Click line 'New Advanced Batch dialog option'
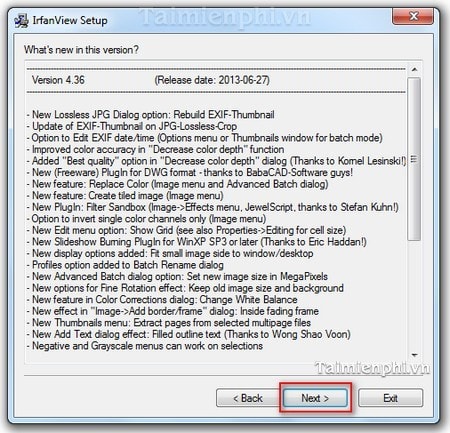This screenshot has width=450, height=433. pyautogui.click(x=177, y=277)
